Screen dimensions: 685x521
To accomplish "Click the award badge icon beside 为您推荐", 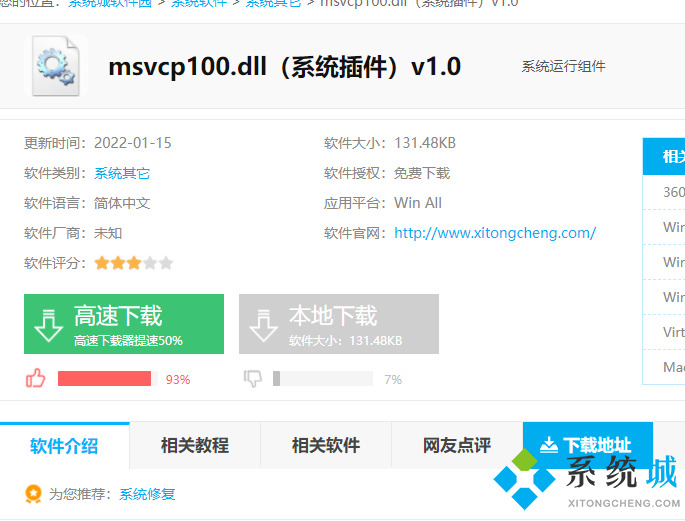I will [x=33, y=494].
